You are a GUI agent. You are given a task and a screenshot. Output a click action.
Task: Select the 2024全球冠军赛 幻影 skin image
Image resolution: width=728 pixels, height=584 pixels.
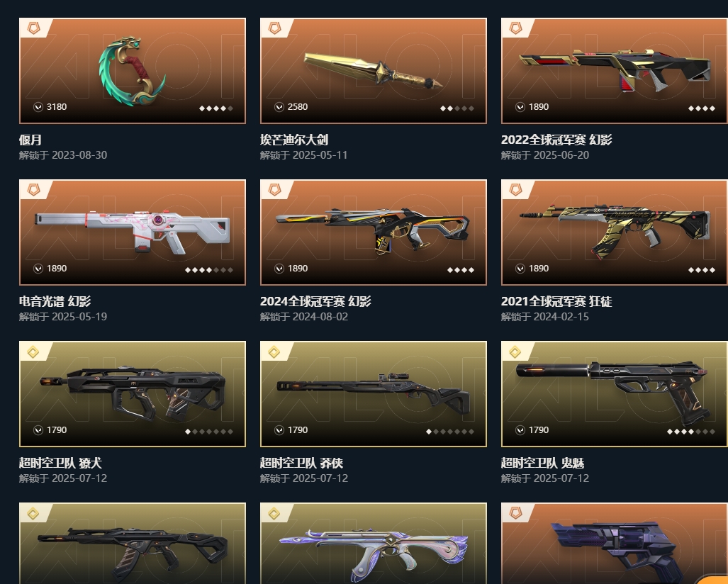coord(374,232)
